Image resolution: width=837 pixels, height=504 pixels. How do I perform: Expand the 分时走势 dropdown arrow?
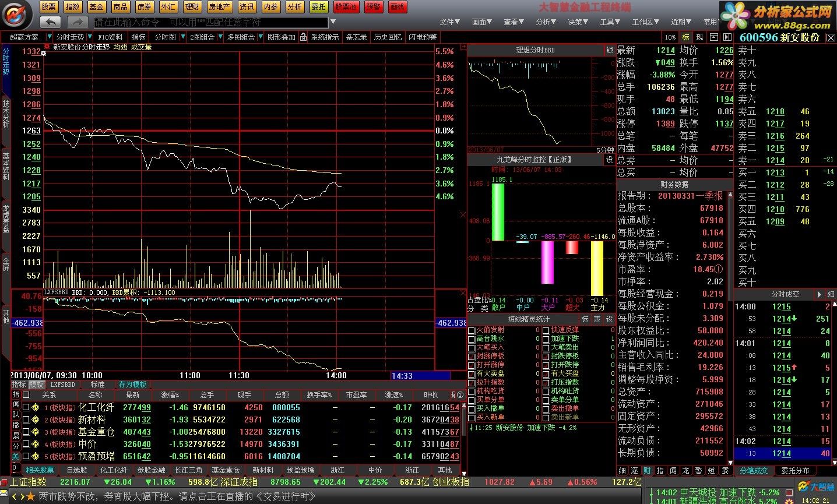[91, 37]
